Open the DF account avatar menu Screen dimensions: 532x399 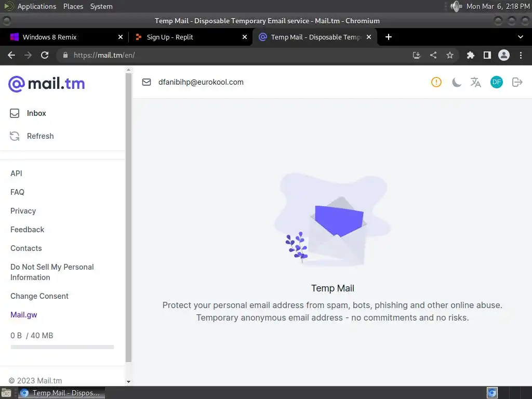pos(496,82)
